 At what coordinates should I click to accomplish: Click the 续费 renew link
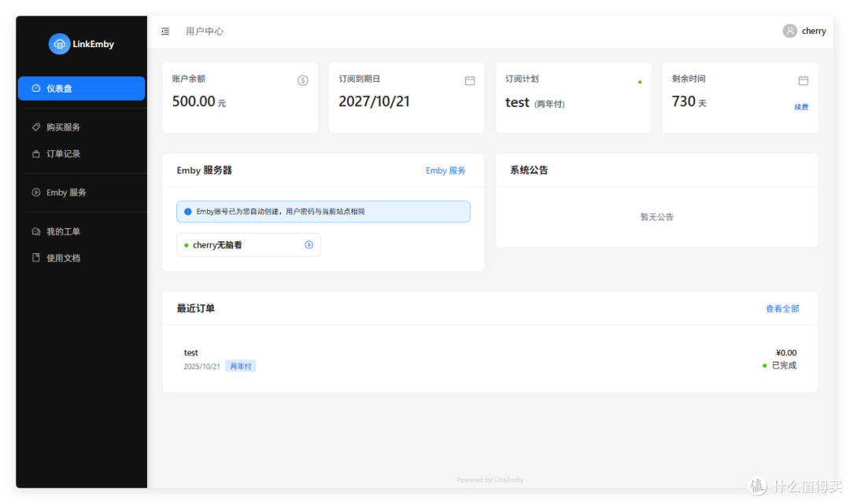coord(801,107)
